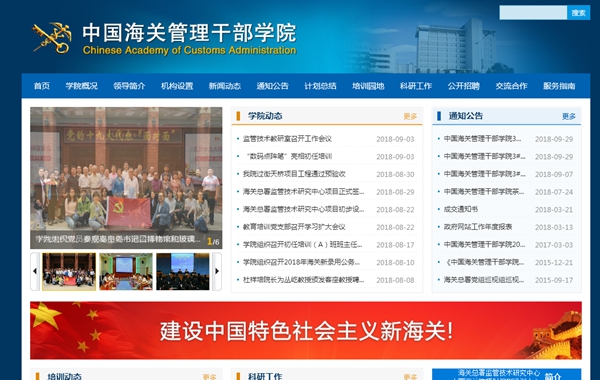Open the 首页 nav item

[42, 86]
